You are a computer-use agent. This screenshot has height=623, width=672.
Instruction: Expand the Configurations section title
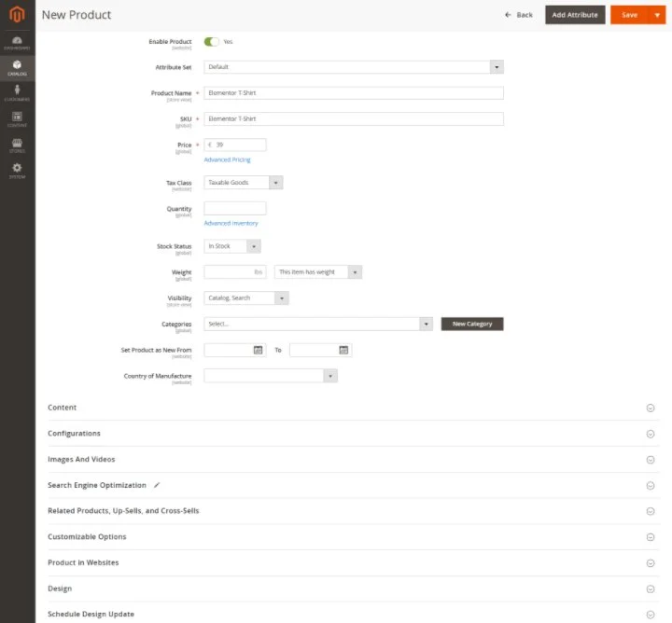coord(74,434)
